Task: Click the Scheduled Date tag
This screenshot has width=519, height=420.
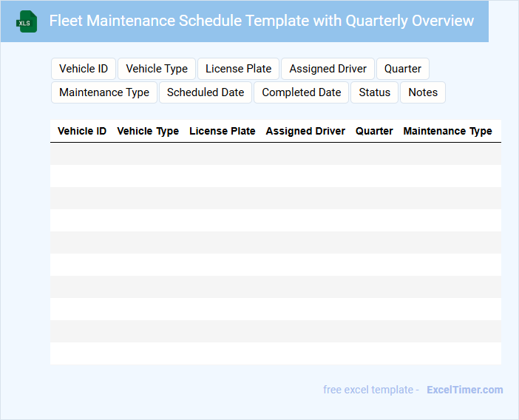Action: coord(206,92)
